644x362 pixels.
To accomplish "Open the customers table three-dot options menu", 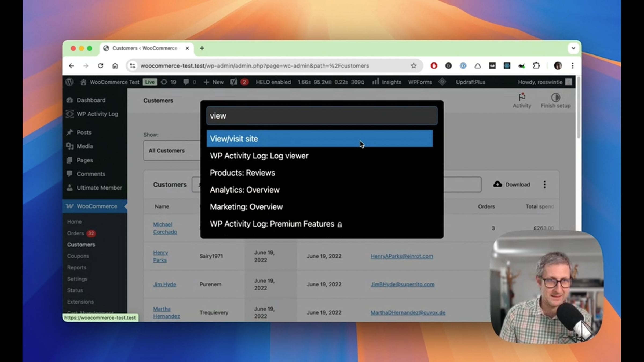I will [544, 184].
